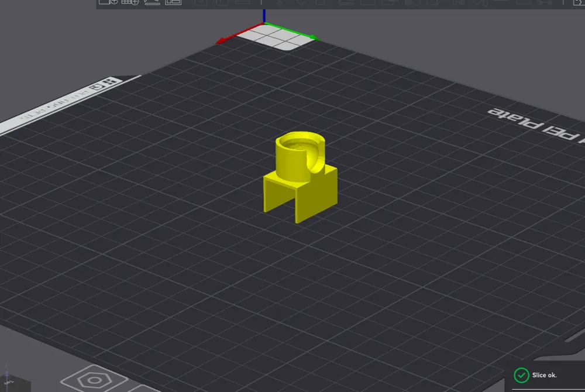Click the Arrange all objects toolbar icon
The height and width of the screenshot is (392, 585).
coord(173,2)
